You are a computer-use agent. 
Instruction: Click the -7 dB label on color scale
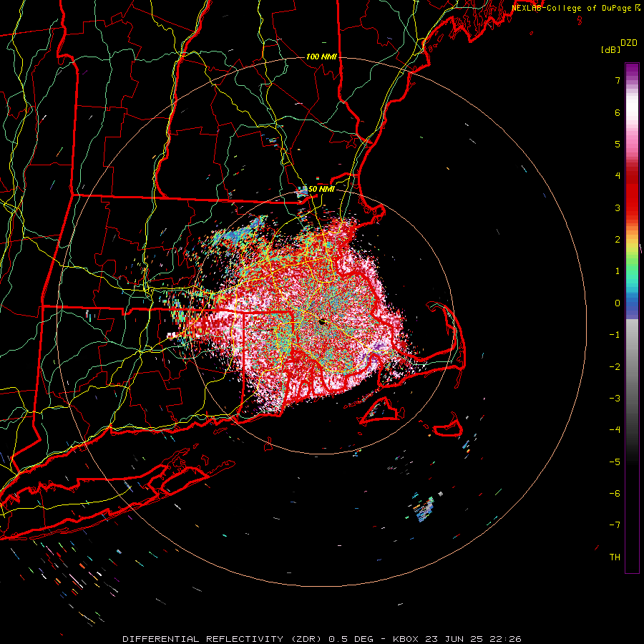click(615, 525)
